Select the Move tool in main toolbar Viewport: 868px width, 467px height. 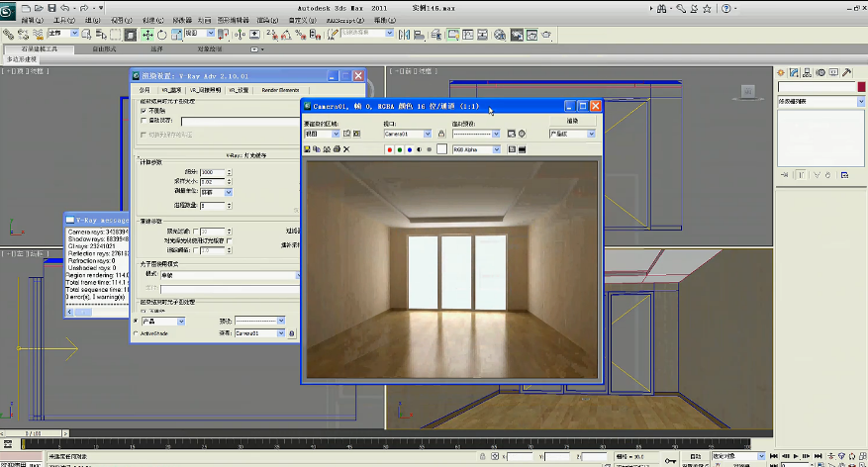pyautogui.click(x=147, y=34)
